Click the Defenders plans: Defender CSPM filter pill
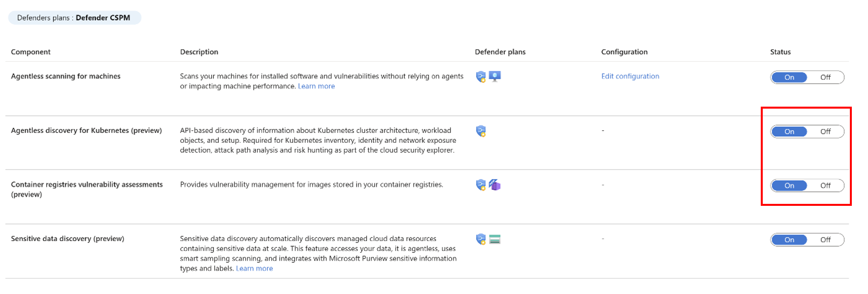868x294 pixels. [x=74, y=18]
